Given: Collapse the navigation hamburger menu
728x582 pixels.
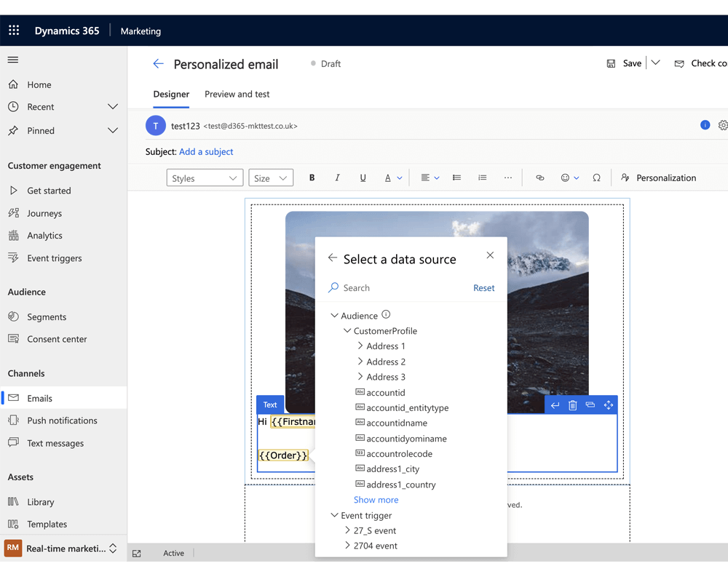Looking at the screenshot, I should click(13, 60).
